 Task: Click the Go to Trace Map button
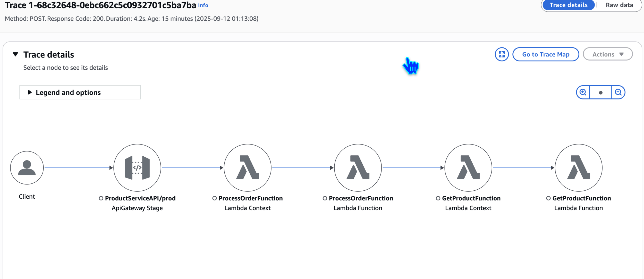coord(546,54)
